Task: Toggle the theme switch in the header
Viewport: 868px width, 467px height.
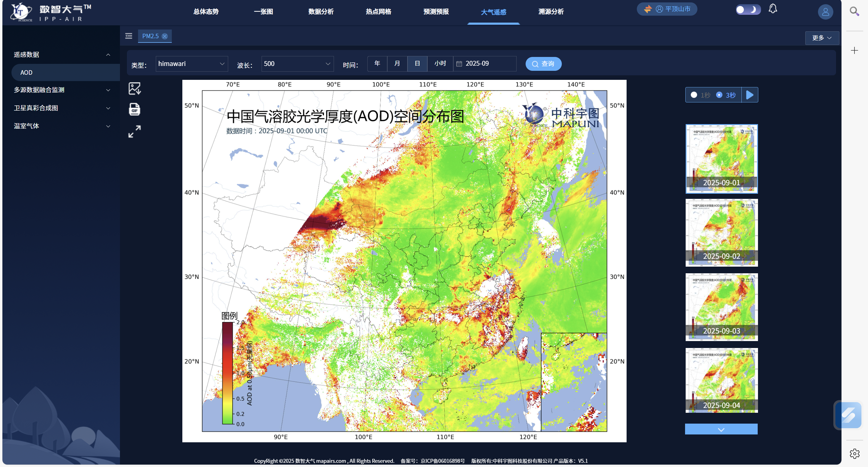Action: pyautogui.click(x=748, y=9)
